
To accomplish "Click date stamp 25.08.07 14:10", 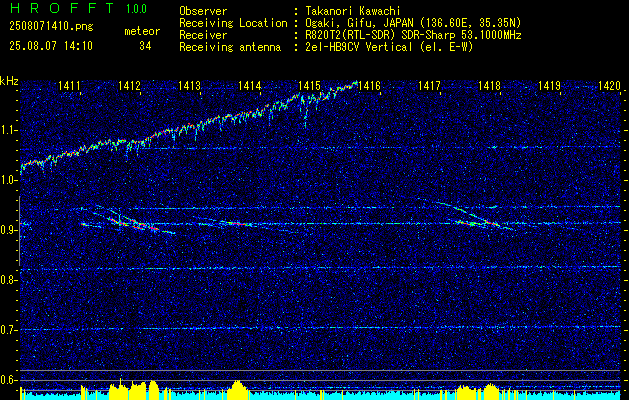I will (51, 46).
